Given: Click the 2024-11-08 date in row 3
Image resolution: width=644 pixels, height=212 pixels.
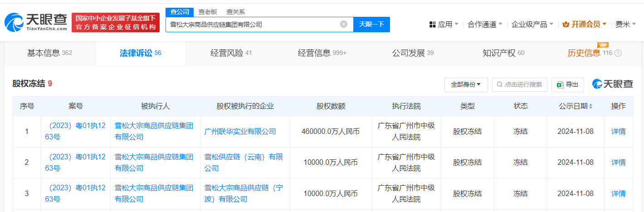Looking at the screenshot, I should point(576,193).
